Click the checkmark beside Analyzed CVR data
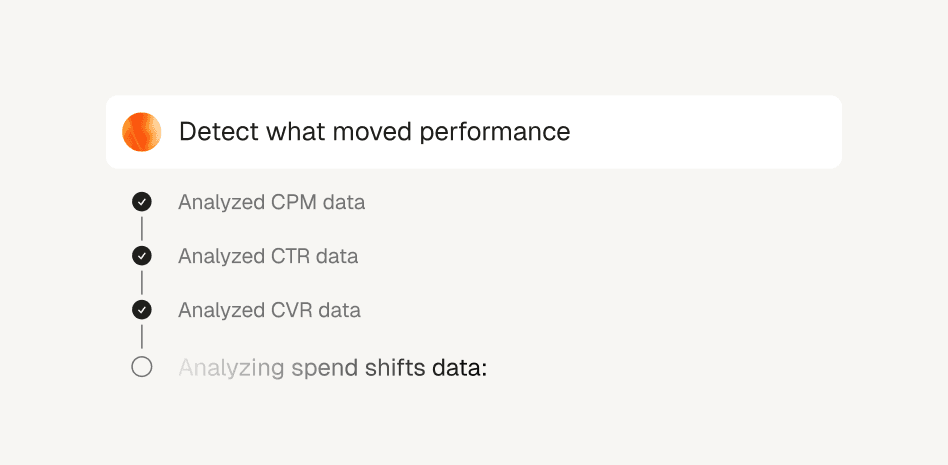948x465 pixels. tap(142, 310)
